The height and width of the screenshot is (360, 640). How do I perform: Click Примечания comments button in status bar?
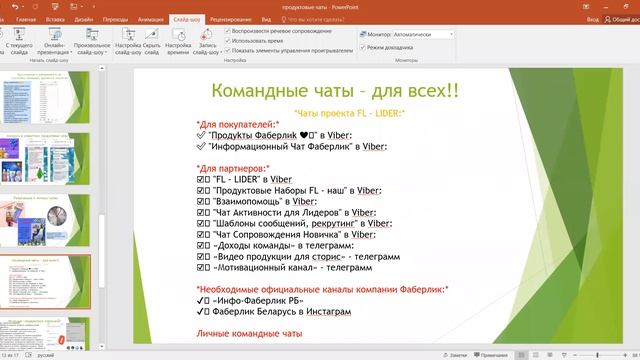491,355
